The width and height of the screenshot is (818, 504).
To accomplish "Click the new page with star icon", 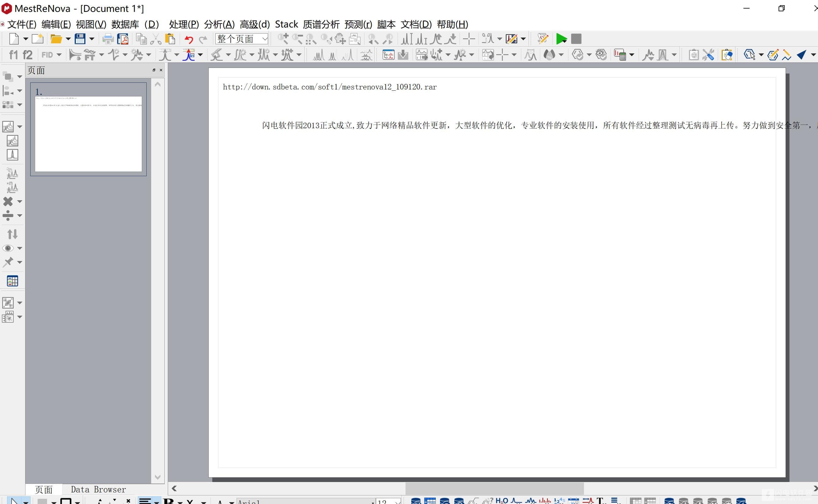I will pos(37,39).
